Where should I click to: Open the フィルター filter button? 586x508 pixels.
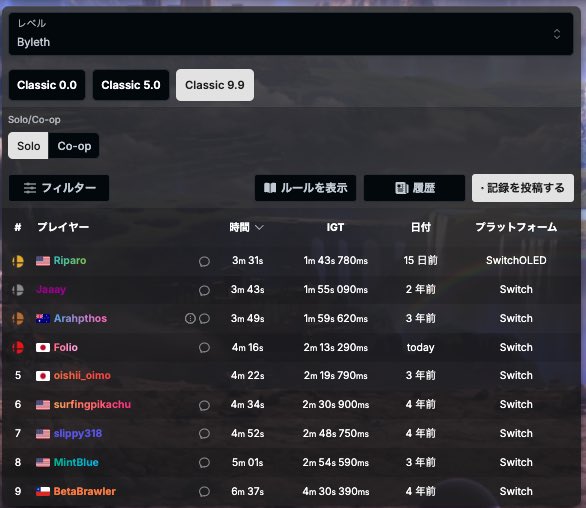59,188
